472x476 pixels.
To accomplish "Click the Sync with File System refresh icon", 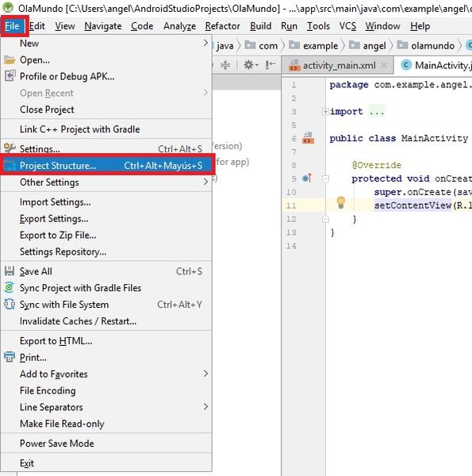I will 10,304.
